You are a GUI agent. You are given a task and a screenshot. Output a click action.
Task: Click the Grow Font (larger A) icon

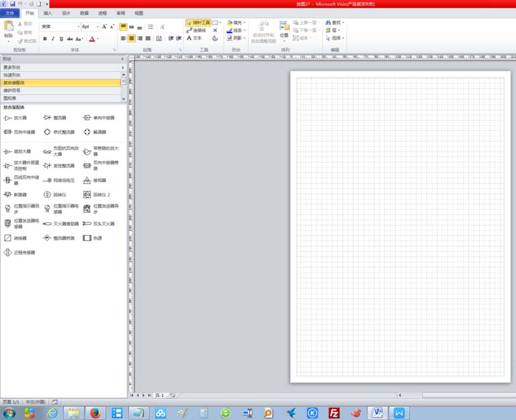tap(104, 27)
